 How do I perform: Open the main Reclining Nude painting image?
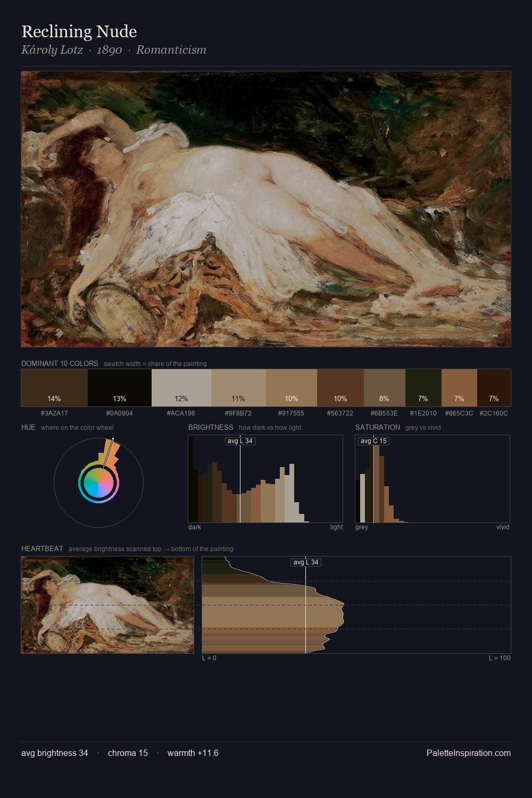point(266,209)
